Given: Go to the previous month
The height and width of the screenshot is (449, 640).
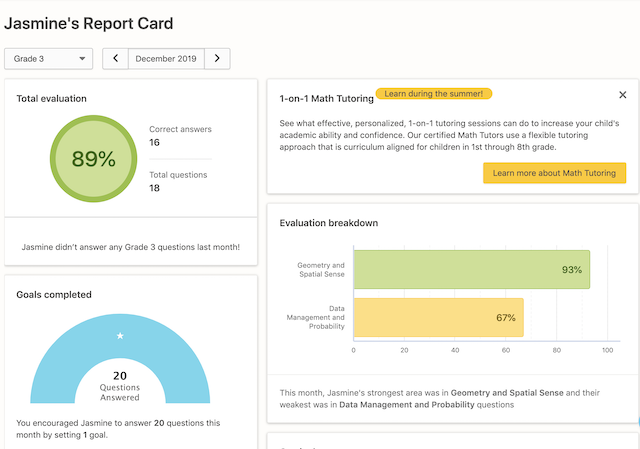Looking at the screenshot, I should click(116, 59).
